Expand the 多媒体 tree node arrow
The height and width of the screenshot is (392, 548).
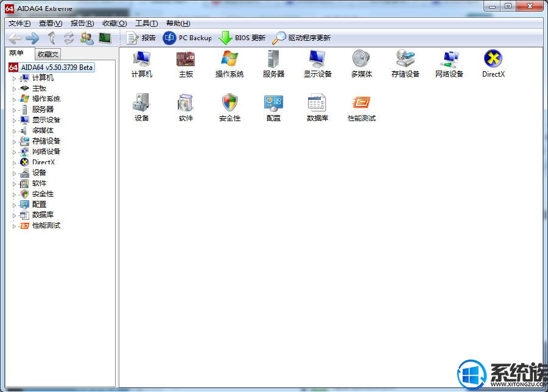(15, 131)
